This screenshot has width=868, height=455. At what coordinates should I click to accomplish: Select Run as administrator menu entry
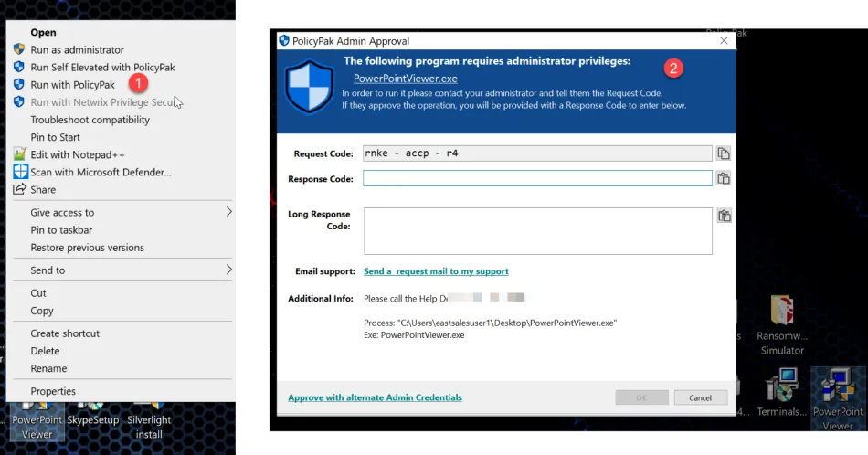[x=77, y=50]
